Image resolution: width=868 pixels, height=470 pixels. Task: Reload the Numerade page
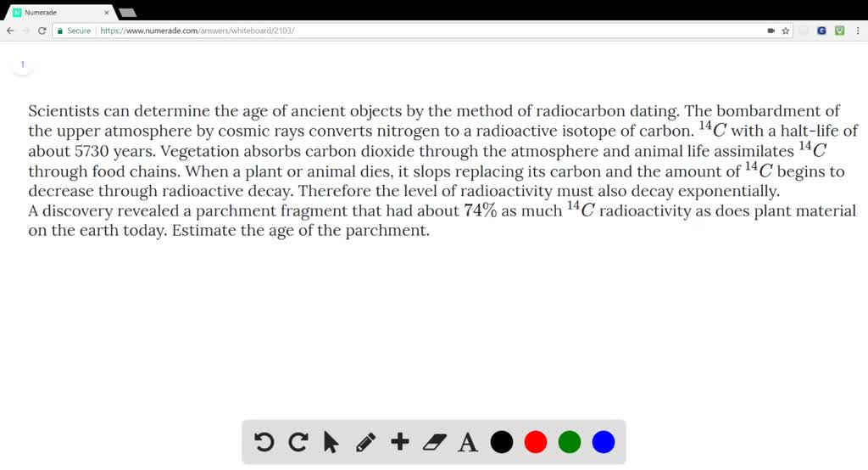click(42, 31)
